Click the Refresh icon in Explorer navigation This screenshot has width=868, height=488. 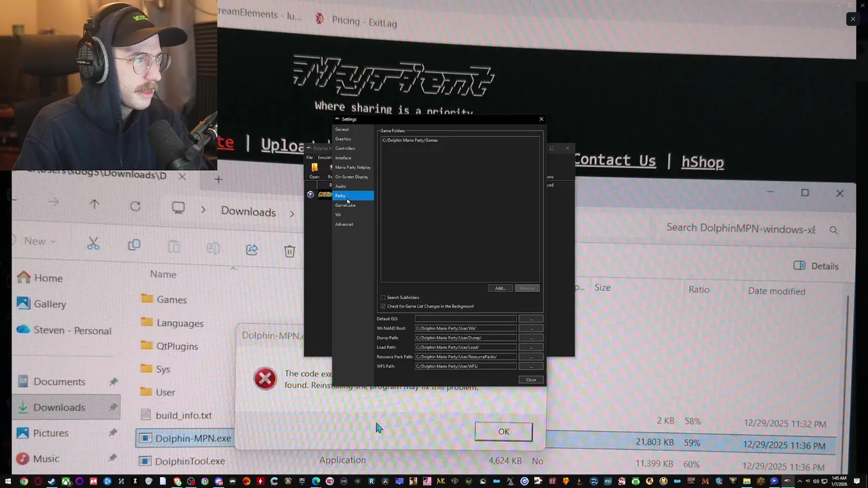[x=136, y=206]
